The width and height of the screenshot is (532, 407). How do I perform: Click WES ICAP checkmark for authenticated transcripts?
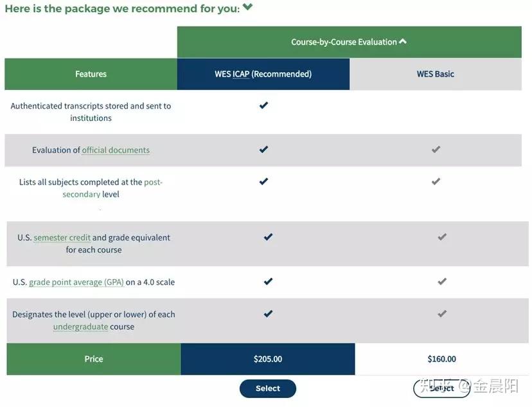tap(263, 105)
